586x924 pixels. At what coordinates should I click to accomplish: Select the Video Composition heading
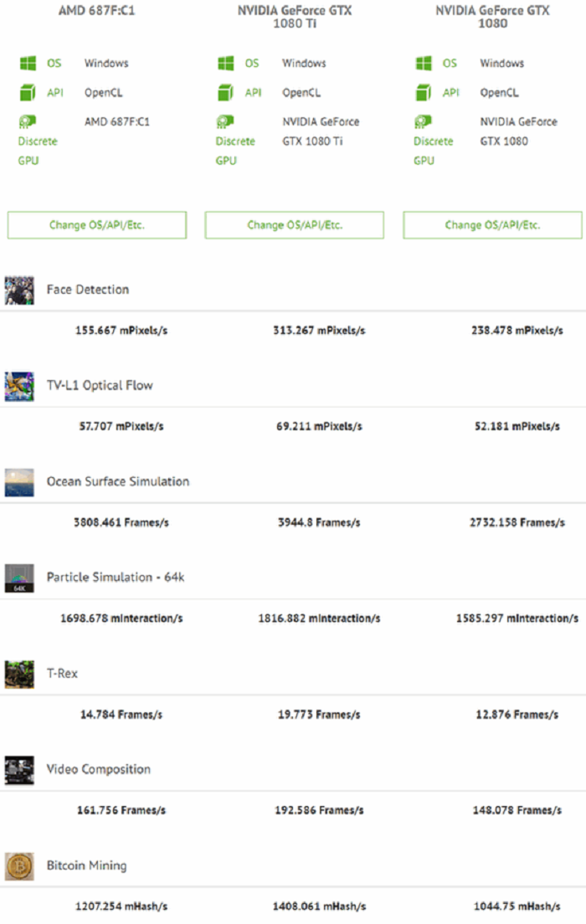click(99, 769)
